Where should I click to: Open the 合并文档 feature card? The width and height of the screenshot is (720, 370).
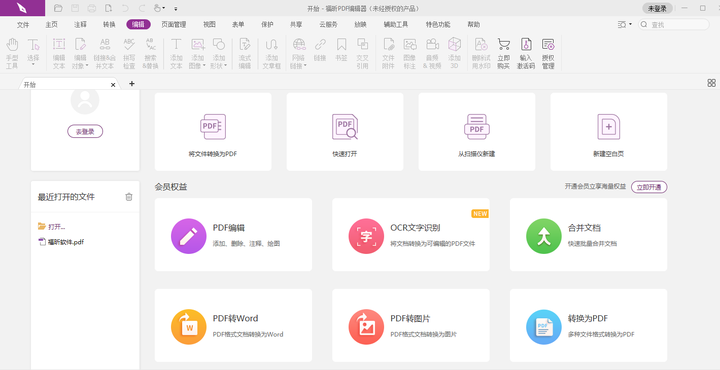click(588, 235)
